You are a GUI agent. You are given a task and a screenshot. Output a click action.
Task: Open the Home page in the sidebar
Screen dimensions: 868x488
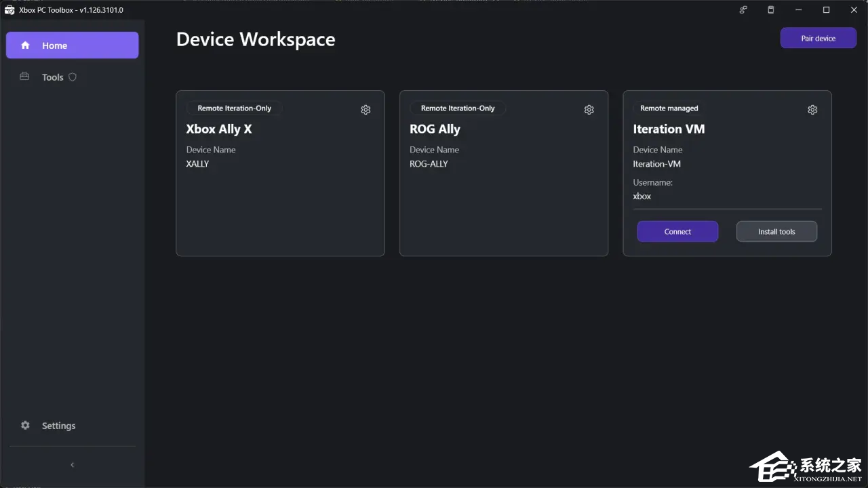[x=72, y=45]
